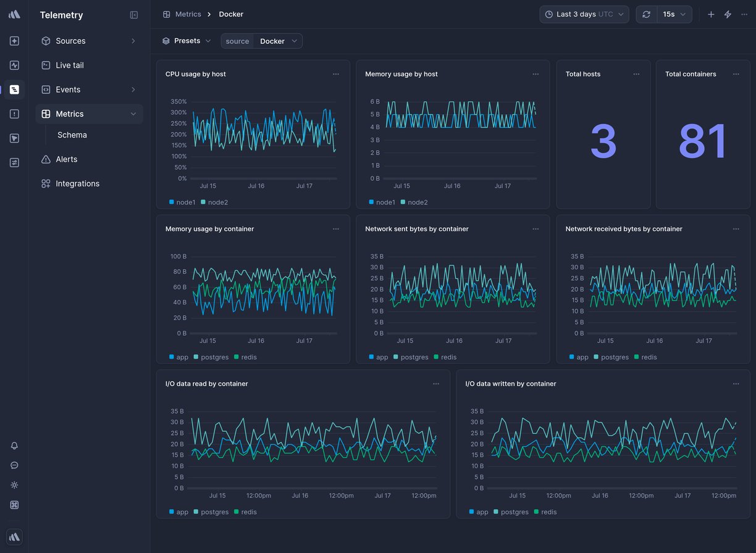Screen dimensions: 756x553
Task: Click the refresh icon in top bar
Action: point(646,14)
